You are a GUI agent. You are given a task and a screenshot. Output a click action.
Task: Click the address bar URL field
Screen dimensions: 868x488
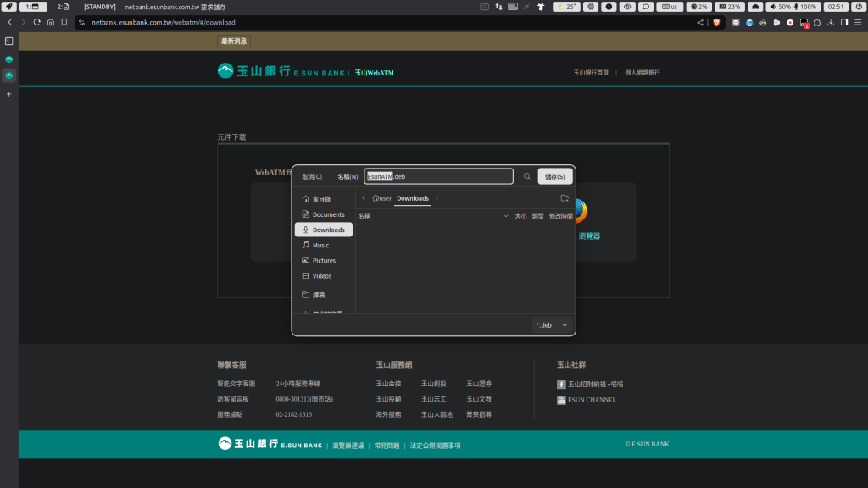[x=387, y=23]
